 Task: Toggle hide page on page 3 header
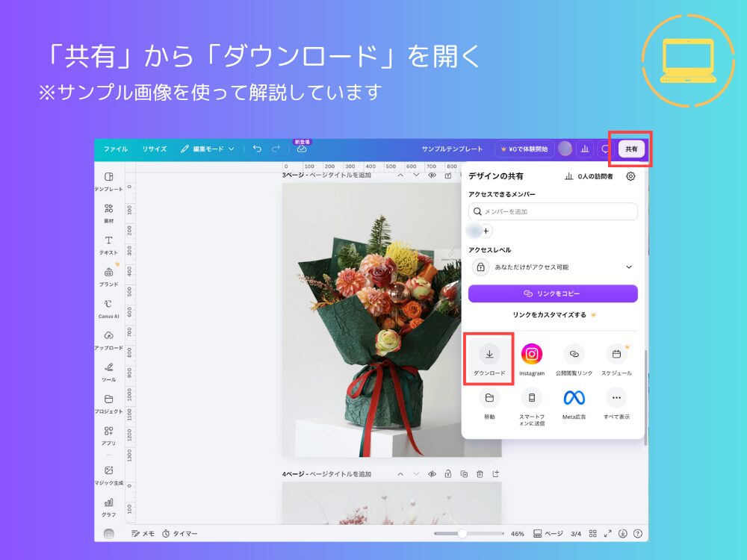pos(432,175)
